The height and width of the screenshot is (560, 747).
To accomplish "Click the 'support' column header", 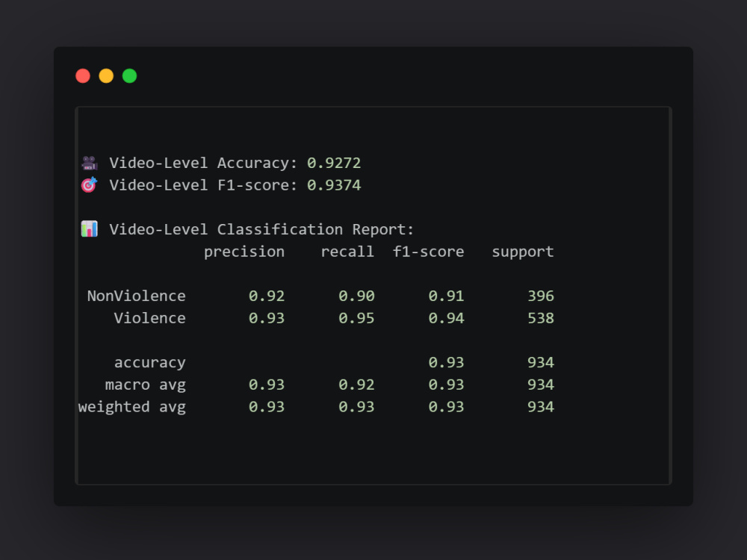I will pos(523,252).
